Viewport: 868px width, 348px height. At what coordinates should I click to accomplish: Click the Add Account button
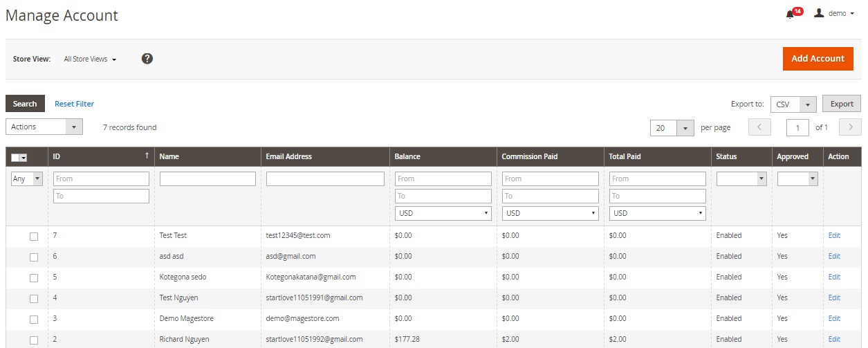[818, 59]
